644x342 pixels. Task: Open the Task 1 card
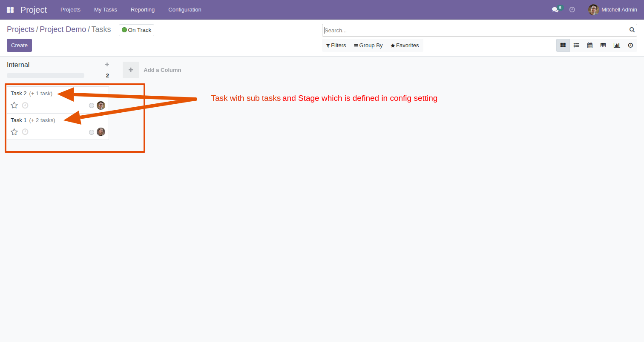[58, 127]
